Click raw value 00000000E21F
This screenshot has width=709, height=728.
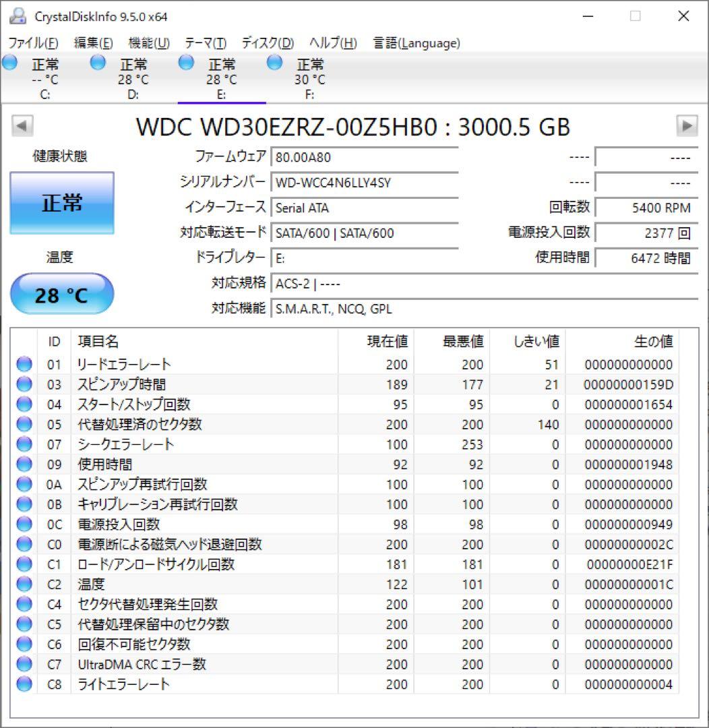point(629,565)
